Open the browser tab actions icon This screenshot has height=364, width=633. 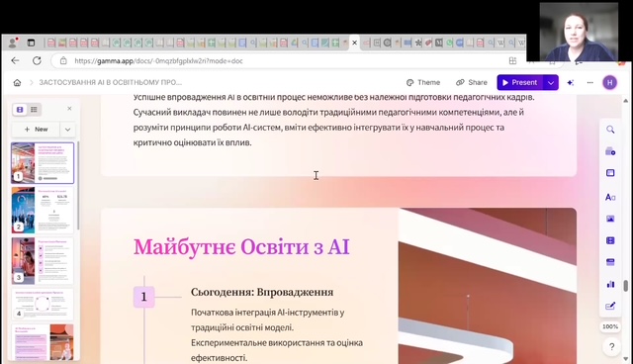[x=31, y=43]
